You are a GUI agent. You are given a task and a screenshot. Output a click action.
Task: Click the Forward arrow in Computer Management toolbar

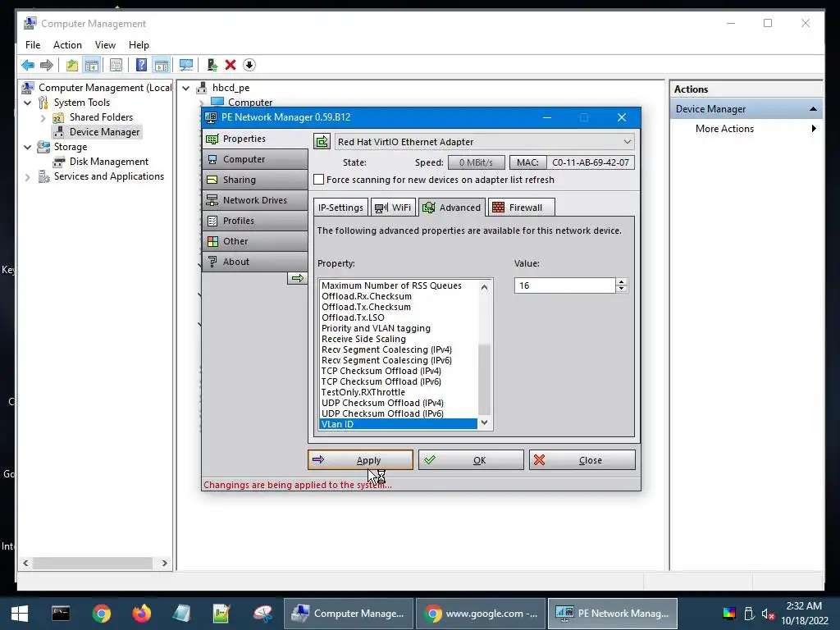pyautogui.click(x=47, y=66)
